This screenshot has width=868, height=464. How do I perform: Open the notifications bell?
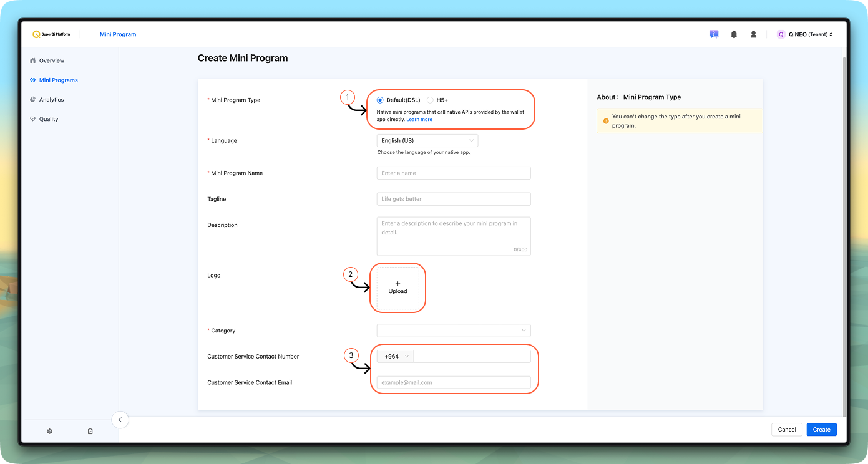click(x=734, y=34)
